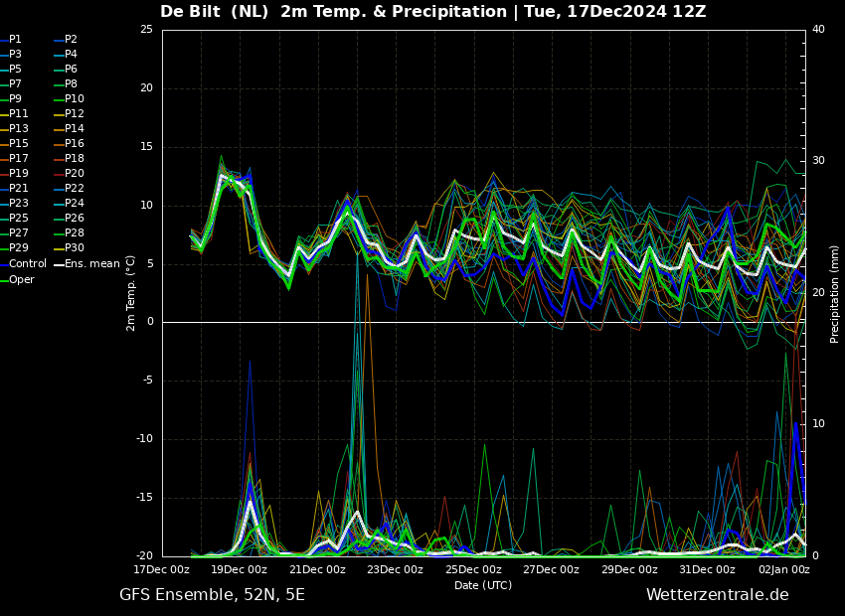845x616 pixels.
Task: Click the chart title De Bilt (NL)
Action: (215, 12)
